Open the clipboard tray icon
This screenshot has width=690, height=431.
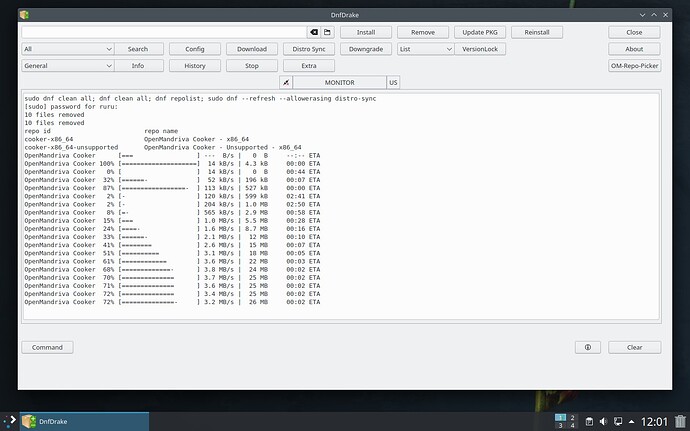[x=589, y=421]
